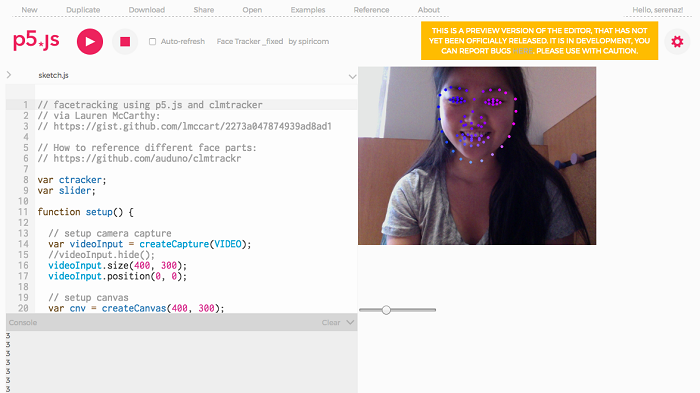Stop the running sketch
Screen dimensions: 700x393
point(125,42)
